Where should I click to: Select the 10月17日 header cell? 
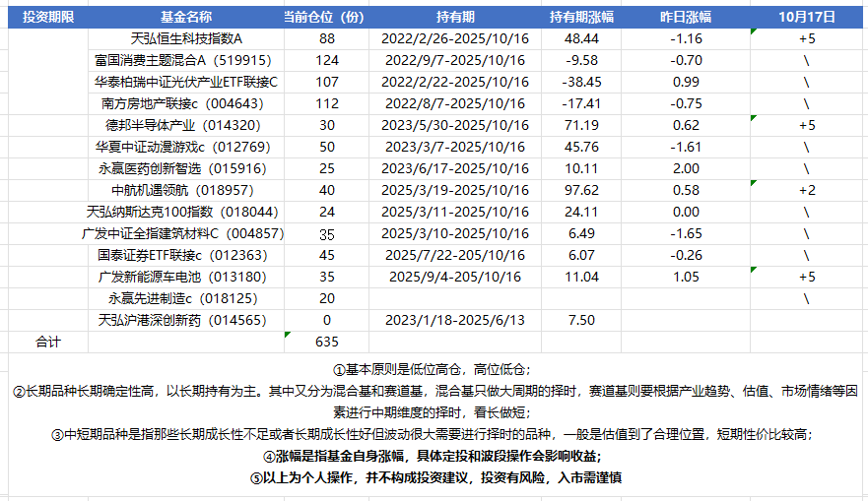tap(807, 17)
